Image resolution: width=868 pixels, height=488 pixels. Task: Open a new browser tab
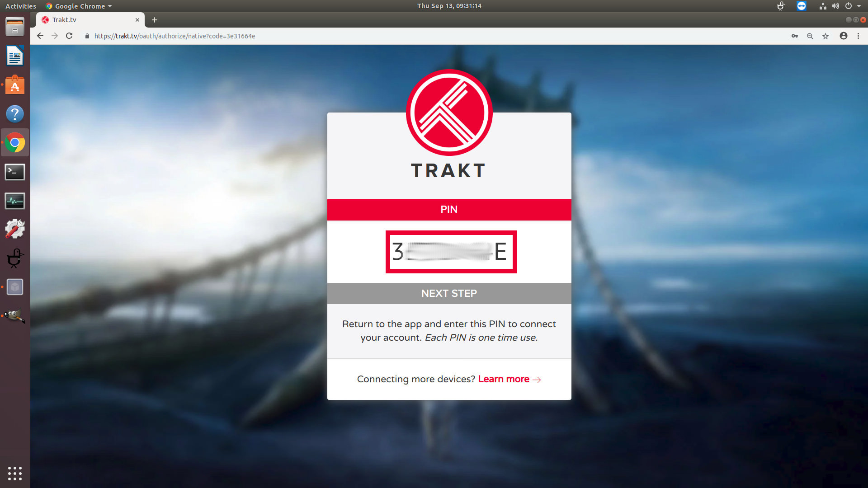click(x=155, y=20)
